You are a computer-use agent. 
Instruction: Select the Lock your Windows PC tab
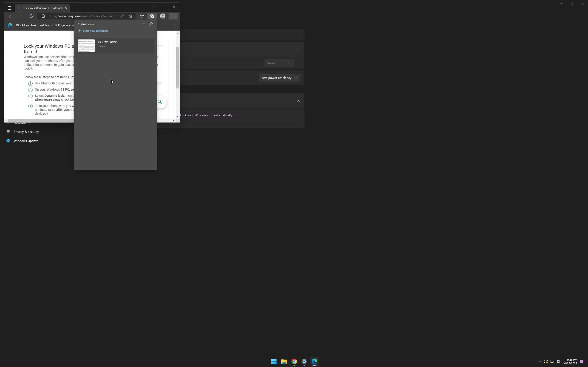click(42, 8)
